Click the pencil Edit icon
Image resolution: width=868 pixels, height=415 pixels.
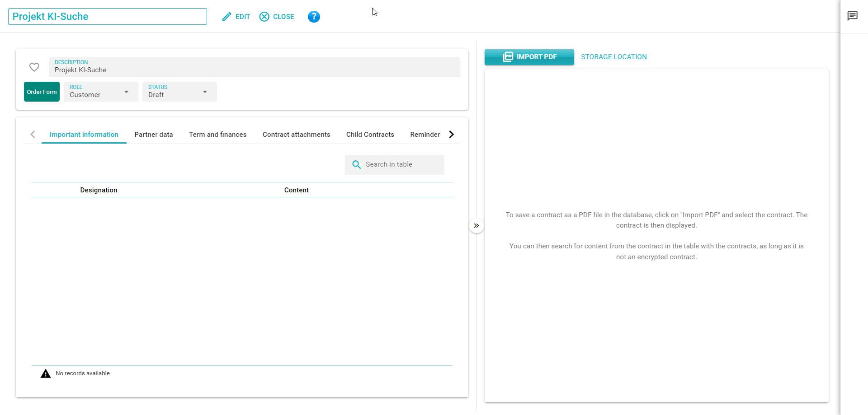coord(226,17)
